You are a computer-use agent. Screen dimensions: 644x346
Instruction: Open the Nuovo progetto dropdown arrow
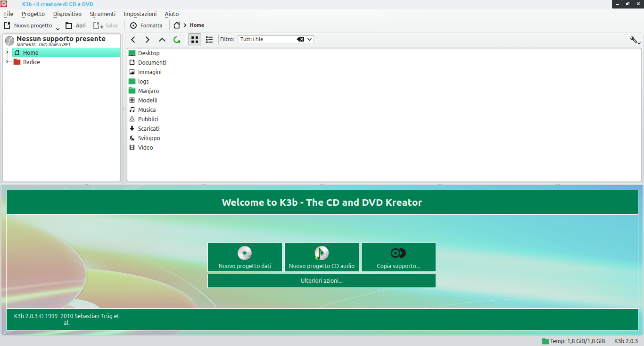click(x=58, y=28)
